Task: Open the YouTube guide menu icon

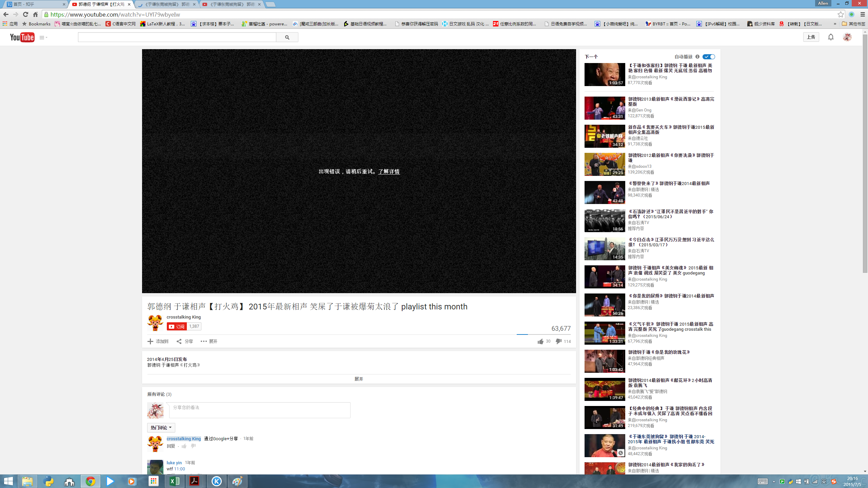Action: point(43,38)
